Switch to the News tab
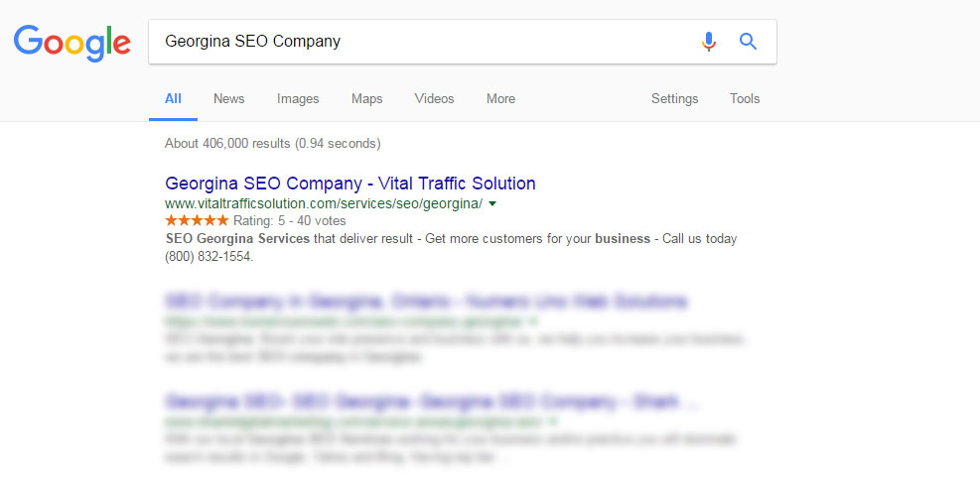This screenshot has width=980, height=499. click(228, 98)
